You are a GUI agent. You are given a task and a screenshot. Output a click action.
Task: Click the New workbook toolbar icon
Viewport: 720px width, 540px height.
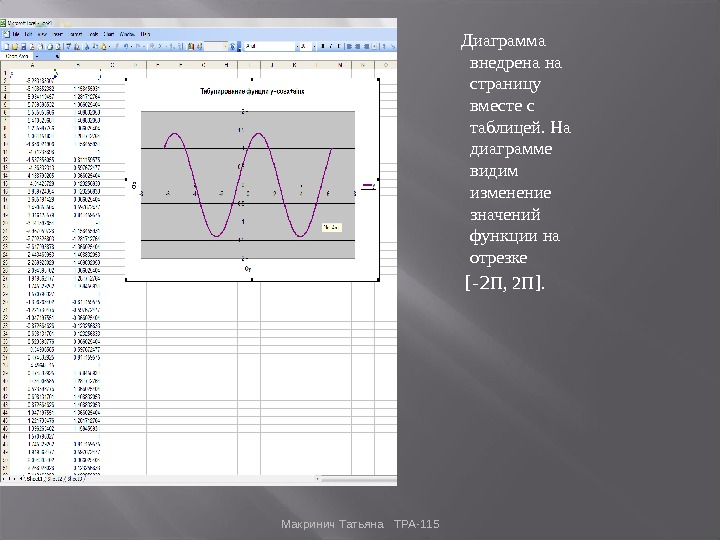pyautogui.click(x=6, y=46)
